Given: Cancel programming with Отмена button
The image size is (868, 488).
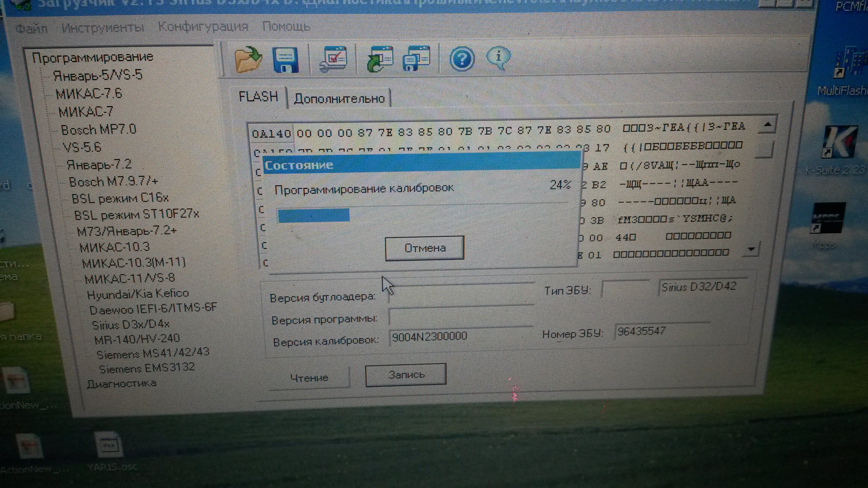Looking at the screenshot, I should coord(425,248).
